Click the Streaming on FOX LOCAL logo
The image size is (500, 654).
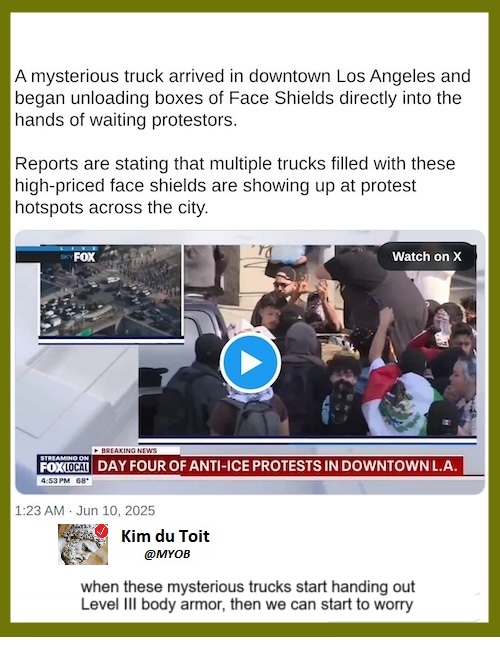64,465
